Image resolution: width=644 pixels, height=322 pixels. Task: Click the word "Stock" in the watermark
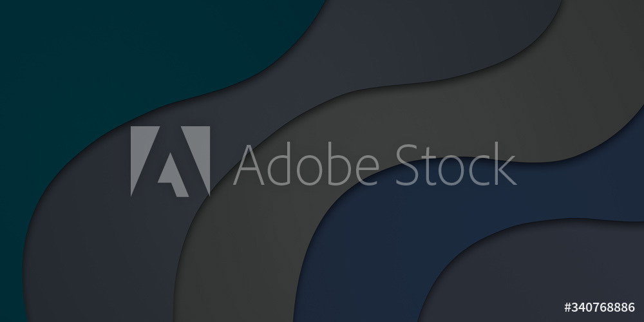point(456,163)
